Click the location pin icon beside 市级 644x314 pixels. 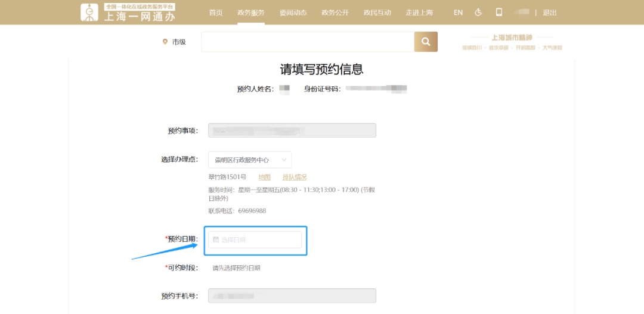pyautogui.click(x=165, y=42)
